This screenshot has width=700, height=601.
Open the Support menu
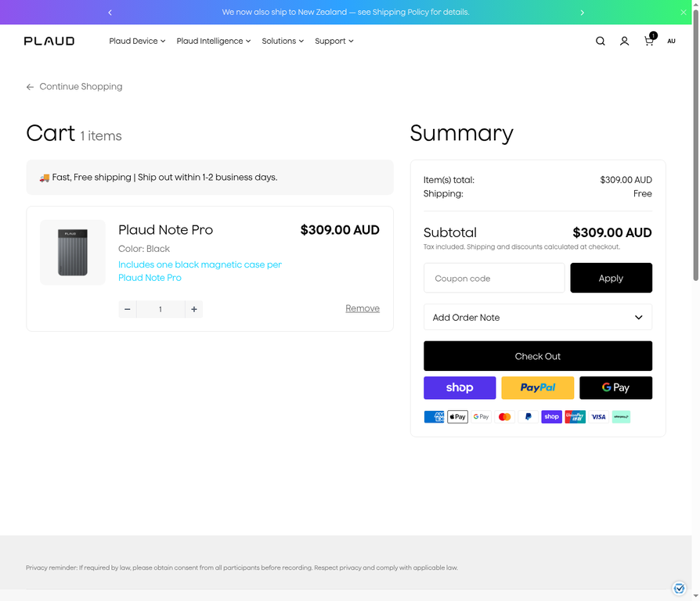click(334, 41)
